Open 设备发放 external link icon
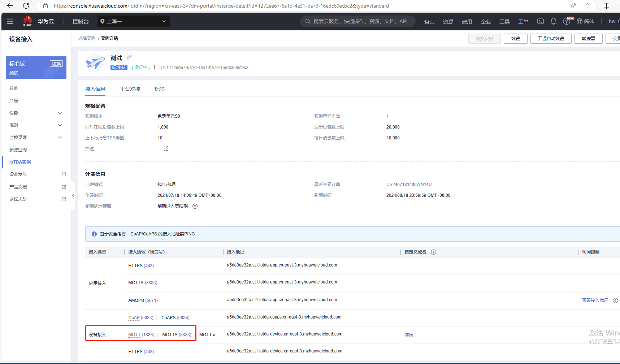Screen dimensions: 620x364 click(64, 174)
